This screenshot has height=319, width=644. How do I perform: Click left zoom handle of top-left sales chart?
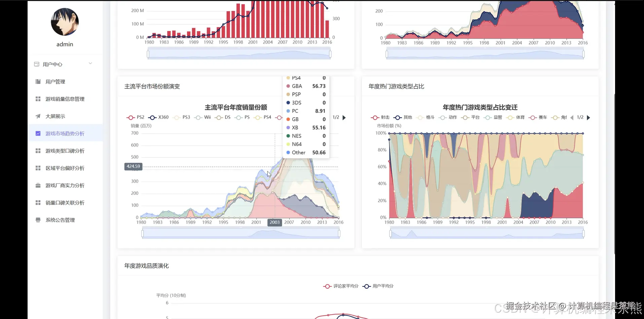click(148, 54)
